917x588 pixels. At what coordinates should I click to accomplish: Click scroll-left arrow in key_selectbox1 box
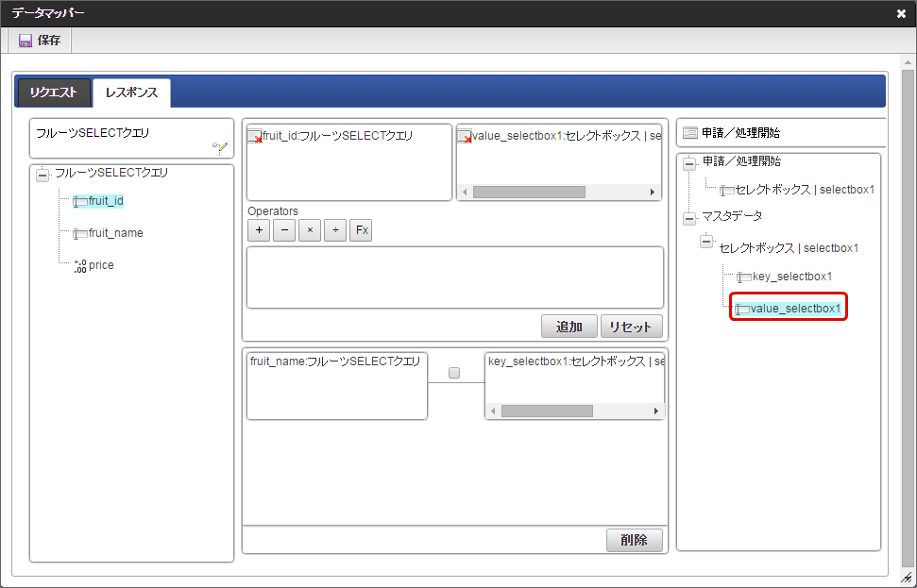tap(493, 412)
